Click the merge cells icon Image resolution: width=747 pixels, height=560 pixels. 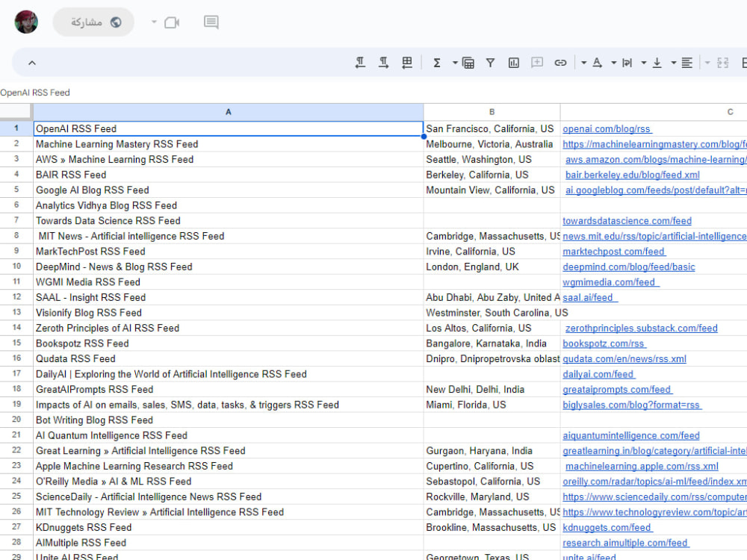coord(722,63)
